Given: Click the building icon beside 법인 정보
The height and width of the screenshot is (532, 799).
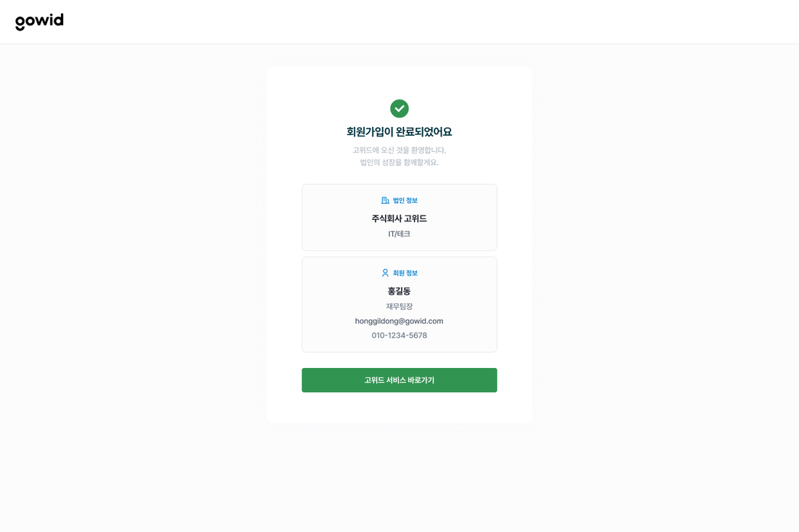Looking at the screenshot, I should pyautogui.click(x=385, y=200).
